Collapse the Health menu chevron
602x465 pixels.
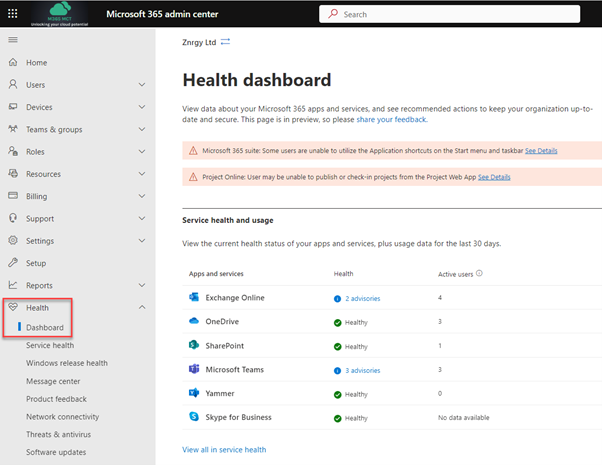[142, 307]
